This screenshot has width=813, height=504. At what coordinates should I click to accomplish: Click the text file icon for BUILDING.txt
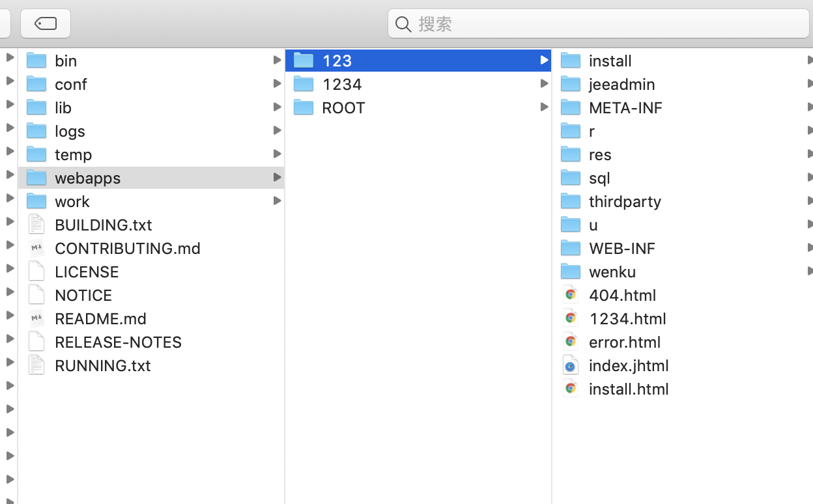36,225
